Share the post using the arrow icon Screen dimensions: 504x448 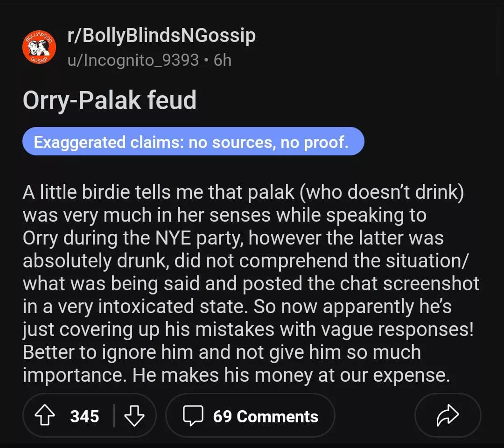tap(448, 416)
